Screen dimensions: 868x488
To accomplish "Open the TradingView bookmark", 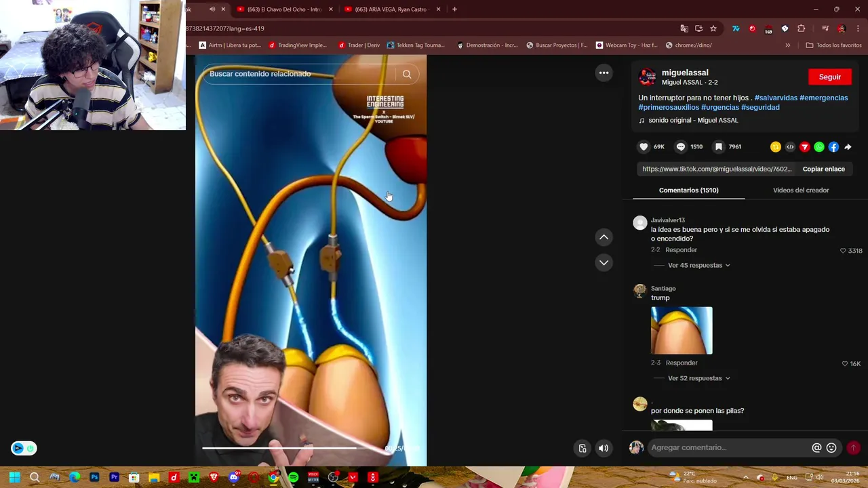I will 298,45.
